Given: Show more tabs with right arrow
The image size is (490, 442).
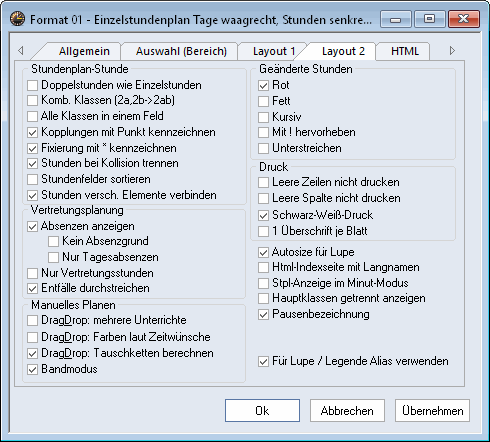Looking at the screenshot, I should [452, 50].
